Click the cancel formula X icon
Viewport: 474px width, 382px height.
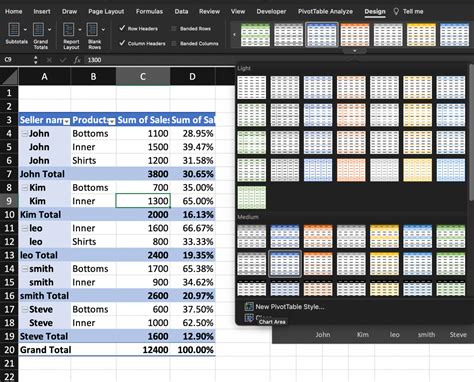tap(49, 60)
